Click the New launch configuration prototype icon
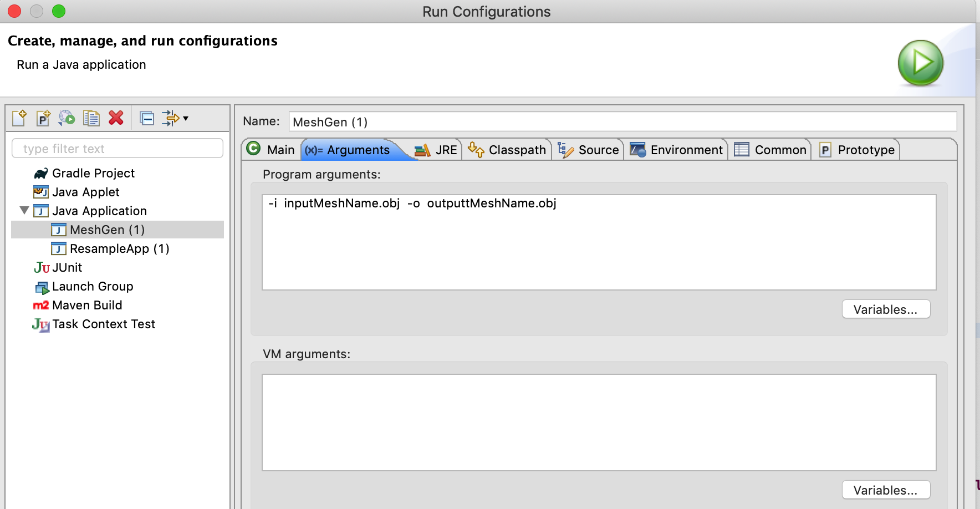Image resolution: width=980 pixels, height=509 pixels. pos(43,118)
